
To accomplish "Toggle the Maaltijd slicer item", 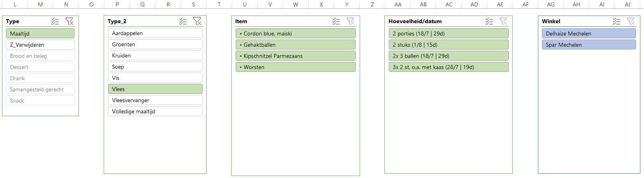I will pyautogui.click(x=40, y=34).
